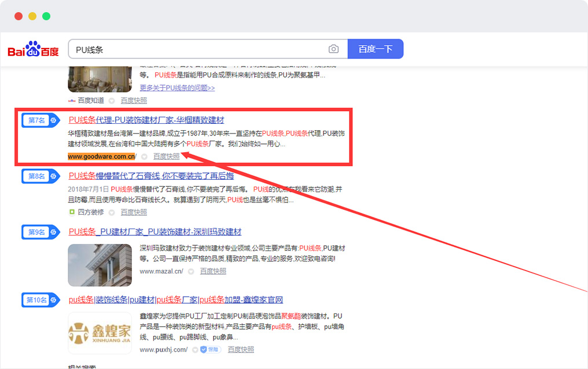Click the www.puxhj.com/ URL
This screenshot has height=369, width=588.
(x=164, y=349)
